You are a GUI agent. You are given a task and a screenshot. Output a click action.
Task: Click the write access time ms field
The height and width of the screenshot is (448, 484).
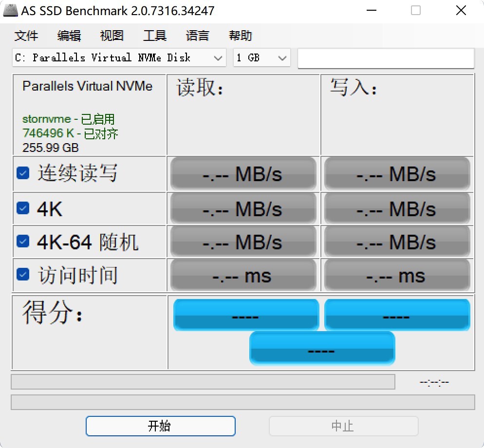(x=396, y=275)
